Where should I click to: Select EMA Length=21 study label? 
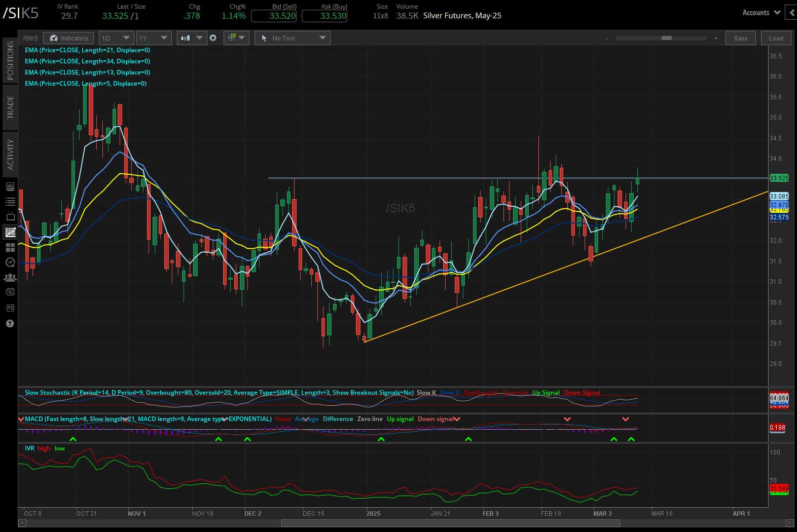pos(87,50)
